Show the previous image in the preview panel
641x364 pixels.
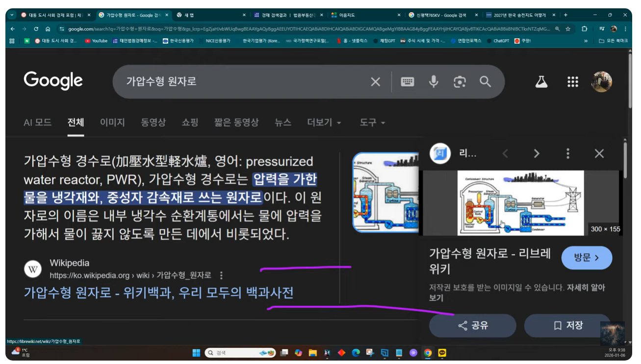point(505,154)
